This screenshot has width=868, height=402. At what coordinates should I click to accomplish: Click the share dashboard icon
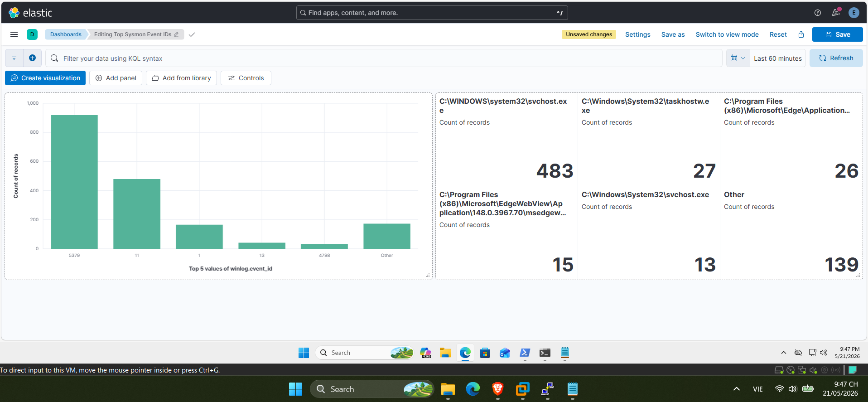(x=801, y=34)
